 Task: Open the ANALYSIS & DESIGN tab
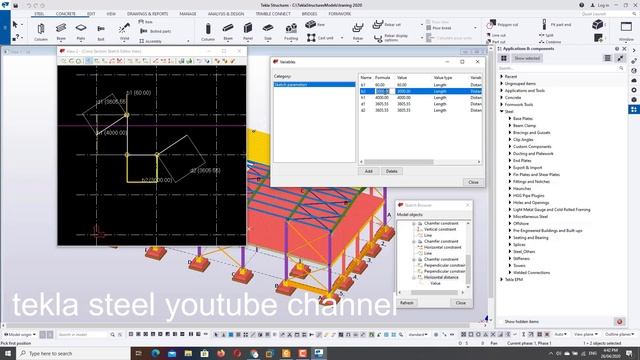coord(226,14)
